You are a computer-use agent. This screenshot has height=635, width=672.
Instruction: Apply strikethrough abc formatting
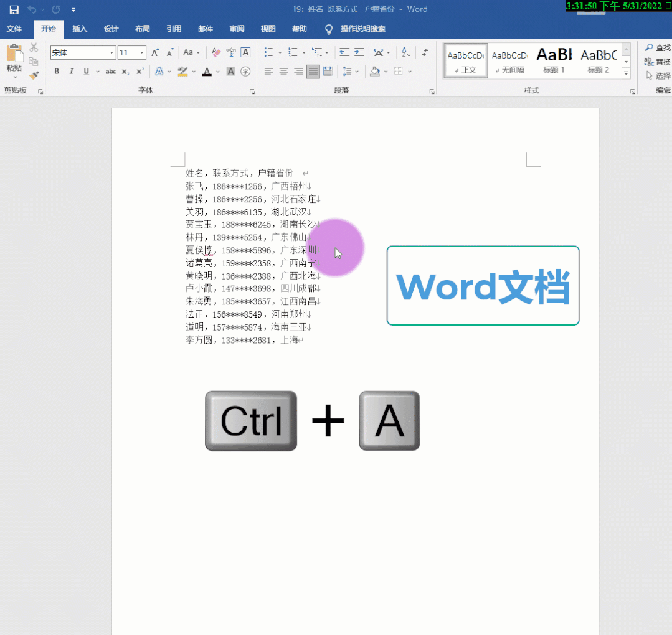coord(111,72)
